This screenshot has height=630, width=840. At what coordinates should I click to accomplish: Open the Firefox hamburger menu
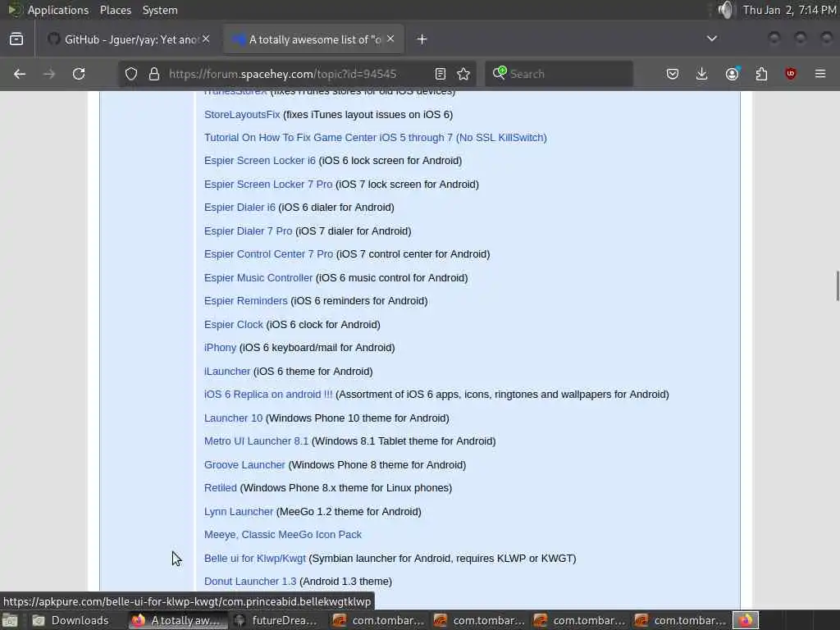tap(820, 74)
